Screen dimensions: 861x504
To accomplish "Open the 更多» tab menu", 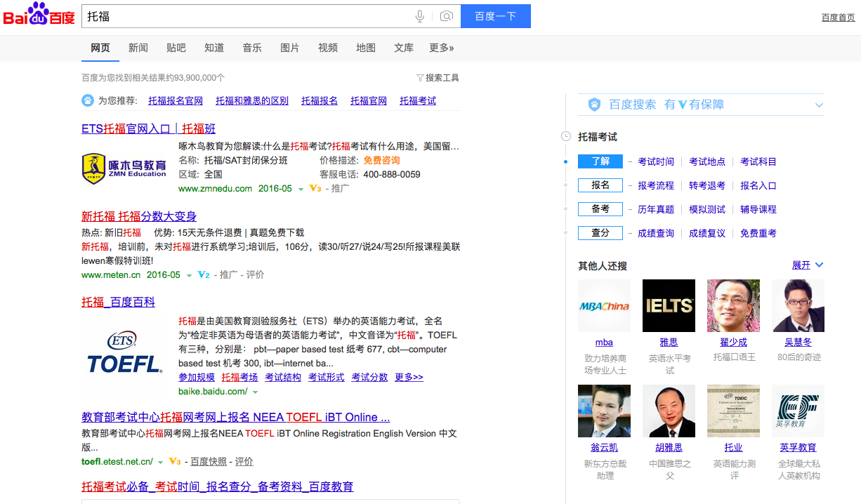I will [441, 48].
